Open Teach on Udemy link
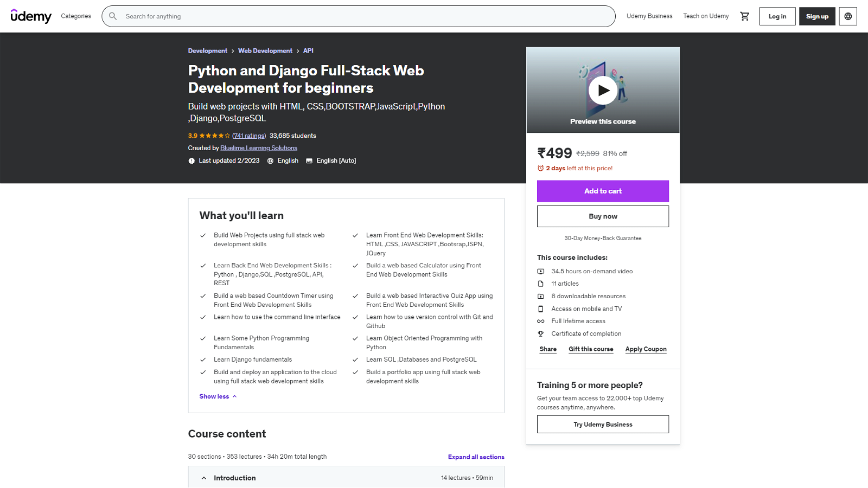The image size is (868, 488). pos(706,16)
